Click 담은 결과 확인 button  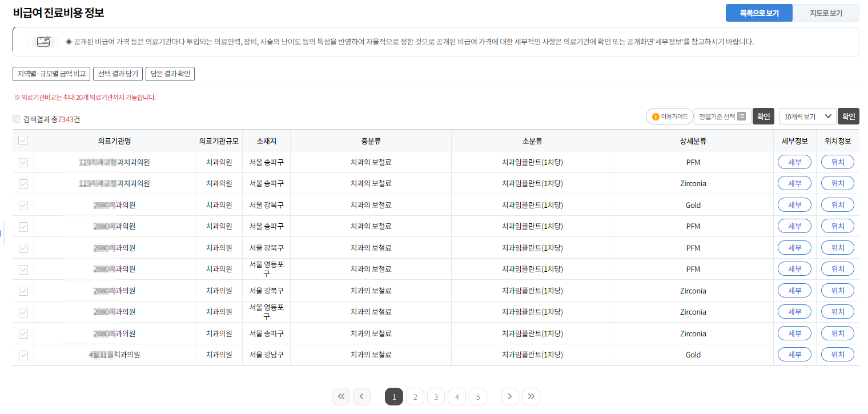(x=171, y=74)
